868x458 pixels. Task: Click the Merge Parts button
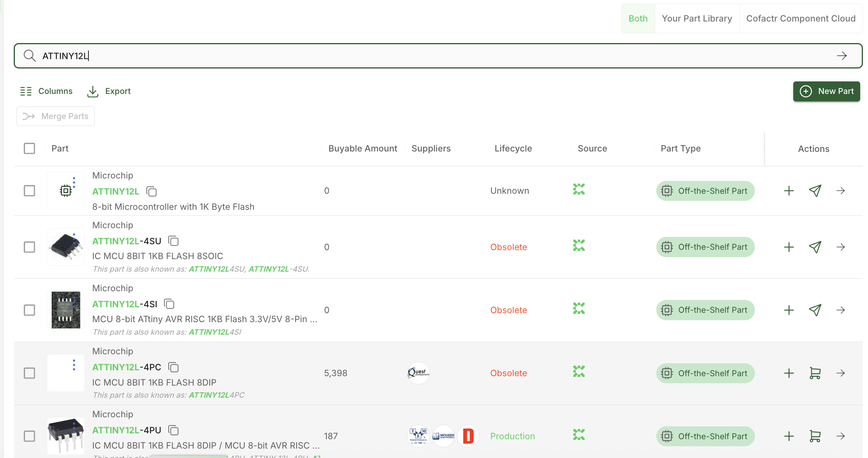[56, 116]
